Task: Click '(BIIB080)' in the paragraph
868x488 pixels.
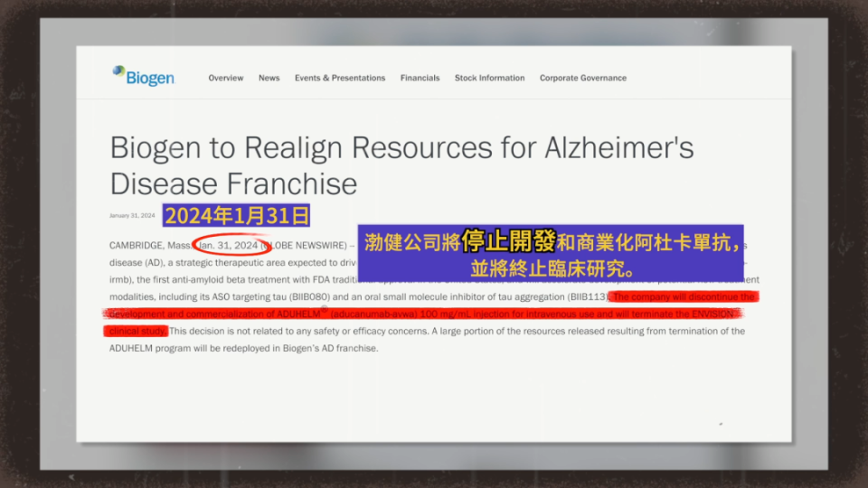Action: [309, 297]
